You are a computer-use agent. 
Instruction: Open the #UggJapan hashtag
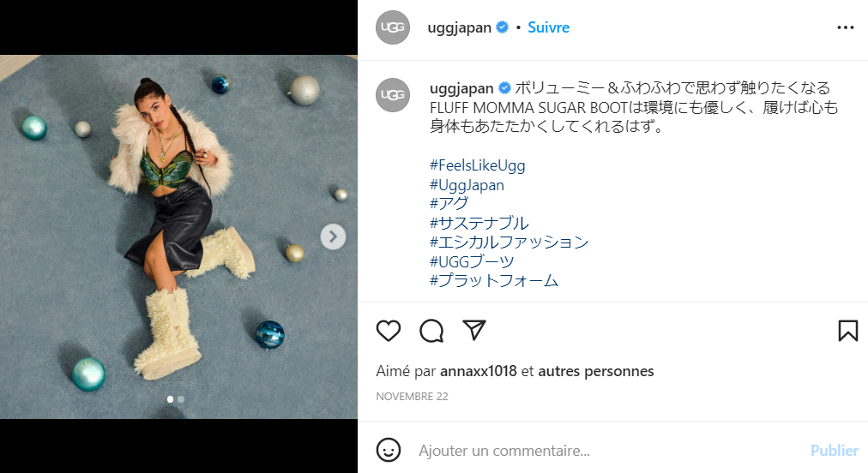point(467,185)
